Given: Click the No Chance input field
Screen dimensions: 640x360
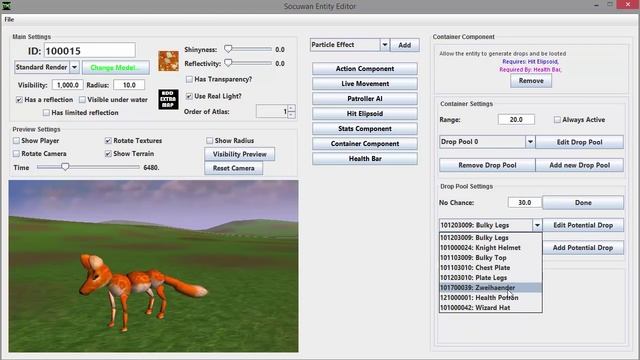Looking at the screenshot, I should tap(524, 202).
